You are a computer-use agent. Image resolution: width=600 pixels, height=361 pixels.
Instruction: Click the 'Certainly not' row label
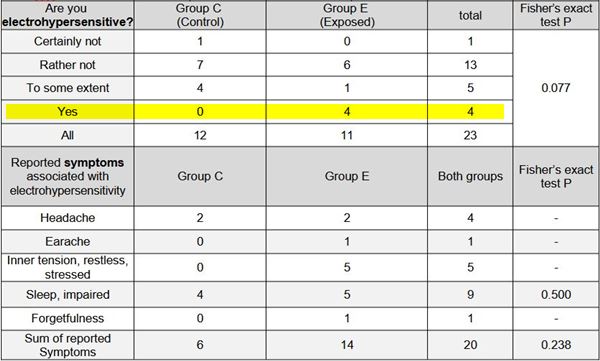(x=67, y=41)
